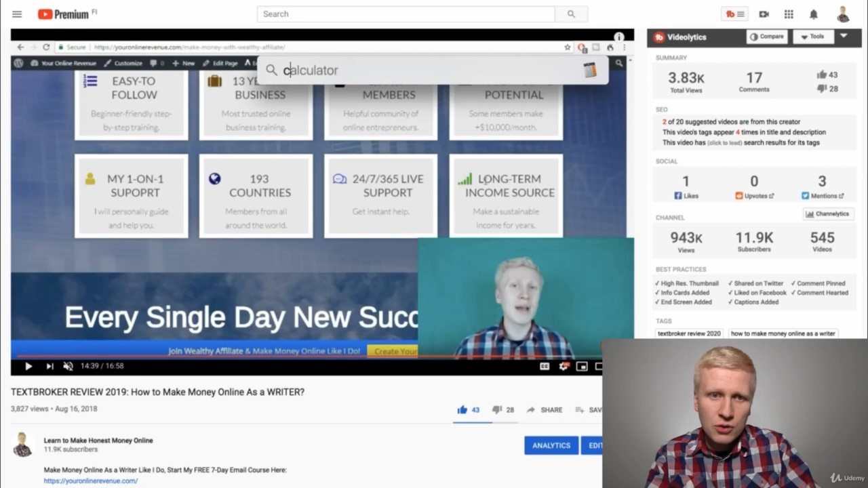Click the WordPress comments bubble item
This screenshot has width=868, height=488.
pos(157,63)
